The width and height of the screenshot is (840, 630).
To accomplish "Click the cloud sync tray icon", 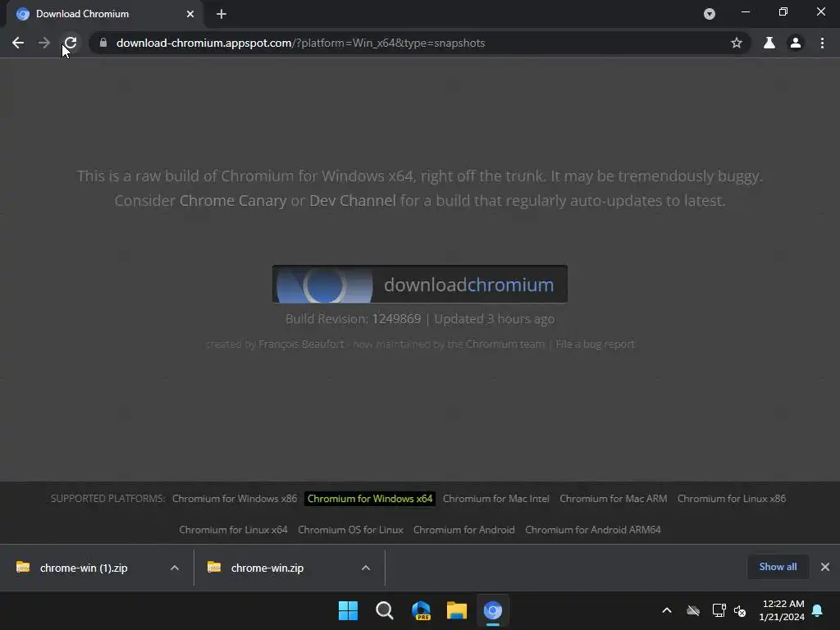I will coord(693,610).
